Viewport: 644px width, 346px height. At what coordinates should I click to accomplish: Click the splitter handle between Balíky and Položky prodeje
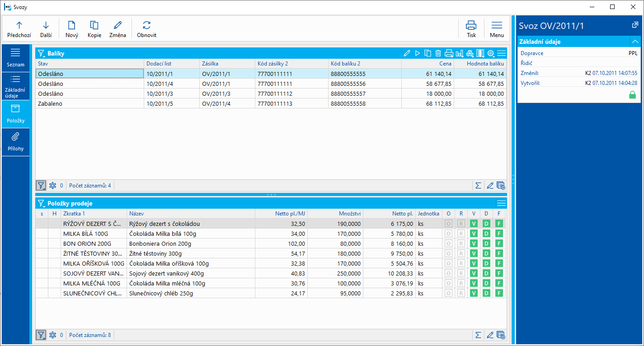pyautogui.click(x=271, y=195)
